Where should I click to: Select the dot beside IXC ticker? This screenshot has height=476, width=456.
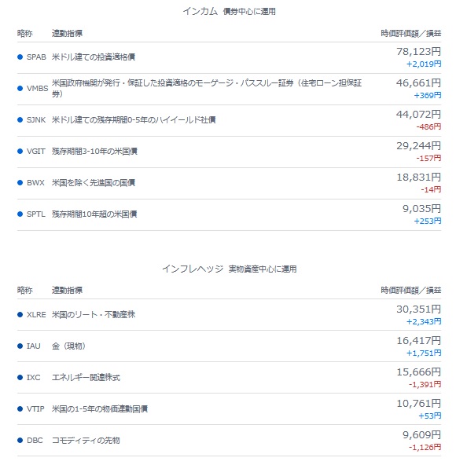point(20,377)
